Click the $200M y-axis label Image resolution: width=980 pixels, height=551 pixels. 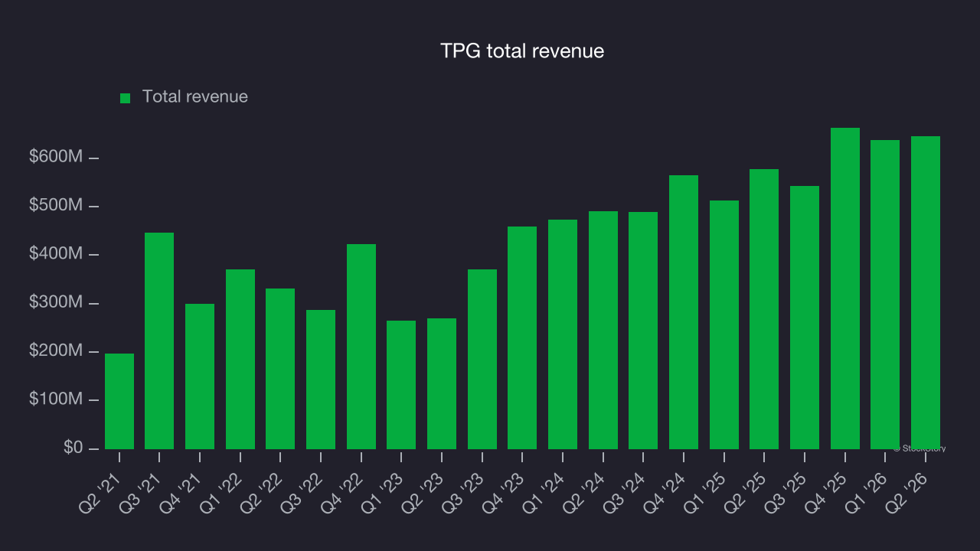click(x=56, y=351)
